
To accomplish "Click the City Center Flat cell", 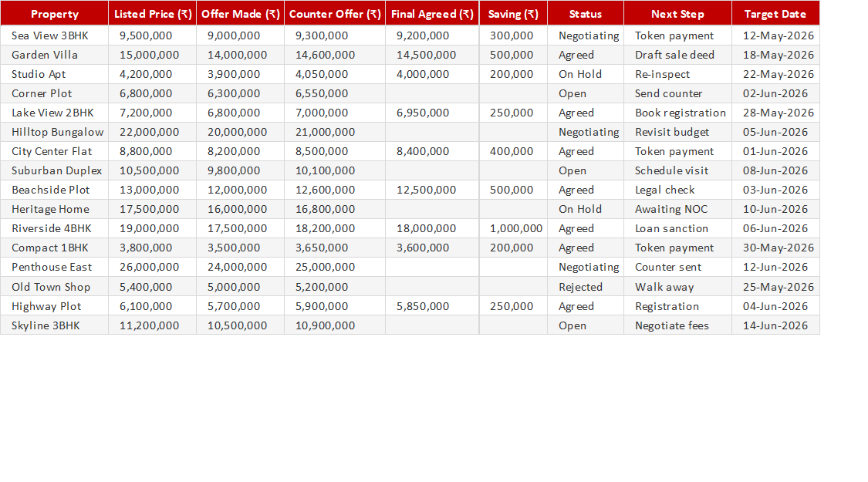I will (x=54, y=151).
